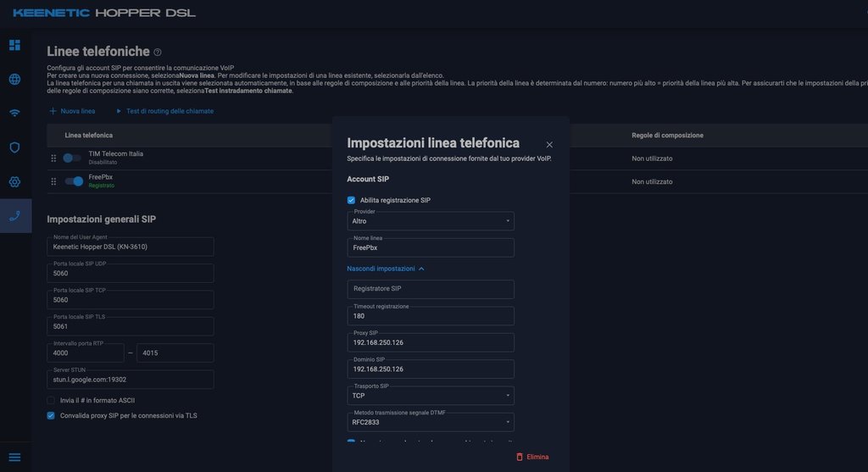Enable the TIM Telecom Italia line toggle
This screenshot has width=868, height=472.
point(73,158)
